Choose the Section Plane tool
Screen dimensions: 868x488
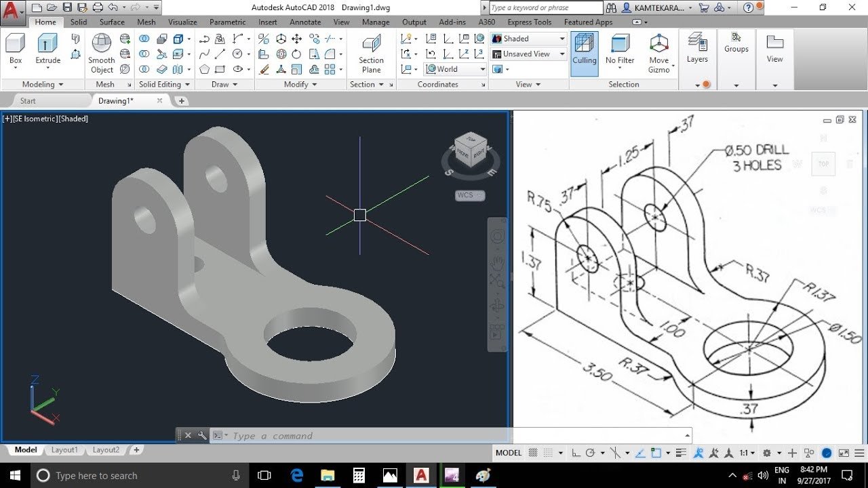371,53
